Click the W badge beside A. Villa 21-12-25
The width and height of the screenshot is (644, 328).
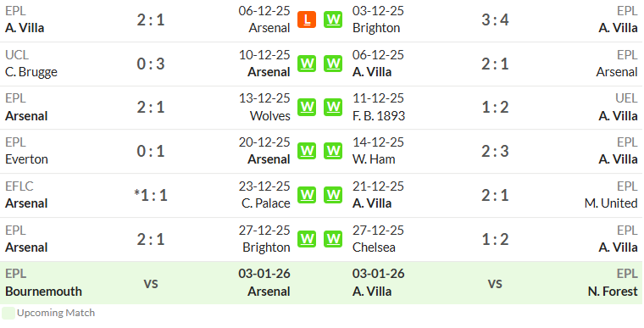coord(333,195)
